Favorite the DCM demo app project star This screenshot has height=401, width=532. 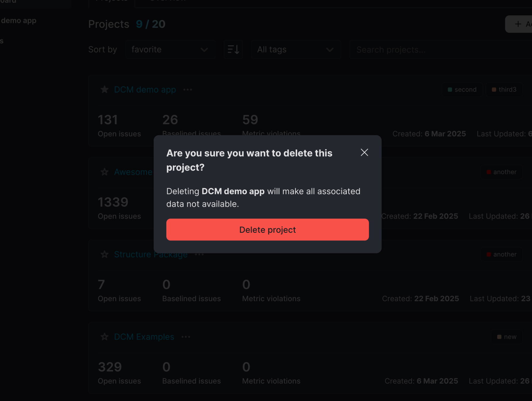pos(104,89)
